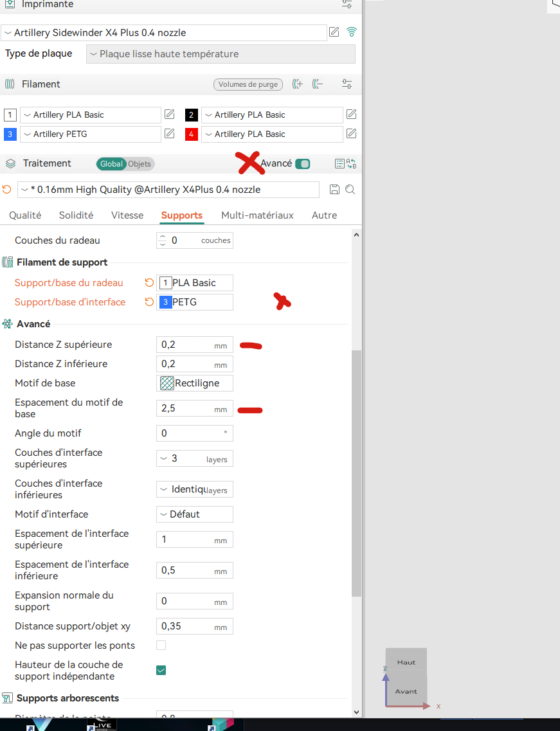Image resolution: width=560 pixels, height=731 pixels.
Task: Click the Couches du radeau stepper arrows
Action: tap(162, 240)
